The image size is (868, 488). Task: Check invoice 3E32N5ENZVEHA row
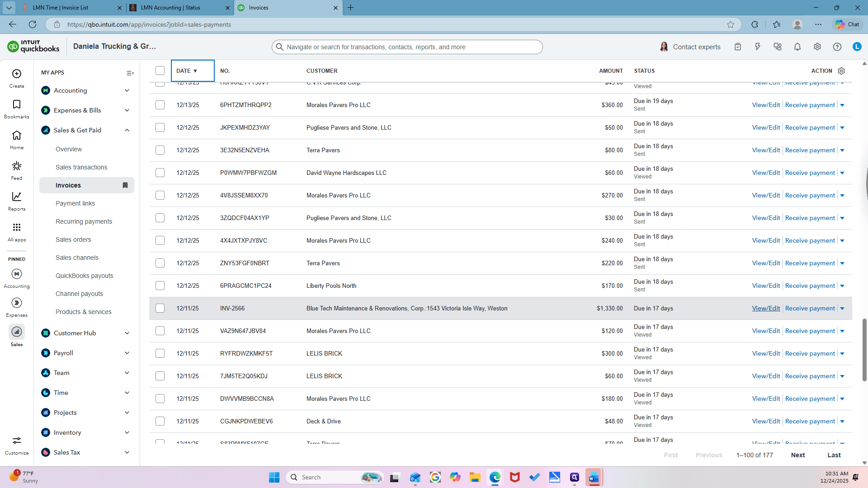coord(160,150)
